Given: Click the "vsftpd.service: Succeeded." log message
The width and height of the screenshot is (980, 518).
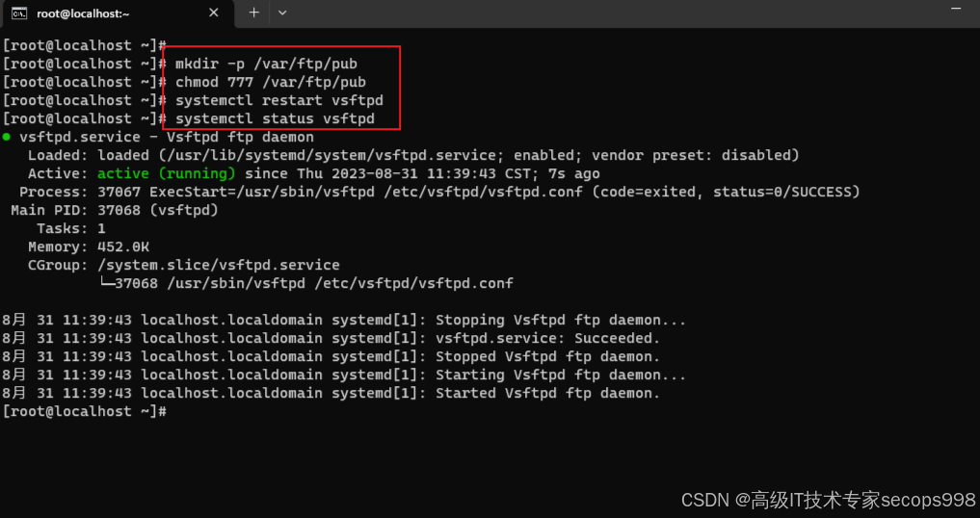Looking at the screenshot, I should (547, 338).
